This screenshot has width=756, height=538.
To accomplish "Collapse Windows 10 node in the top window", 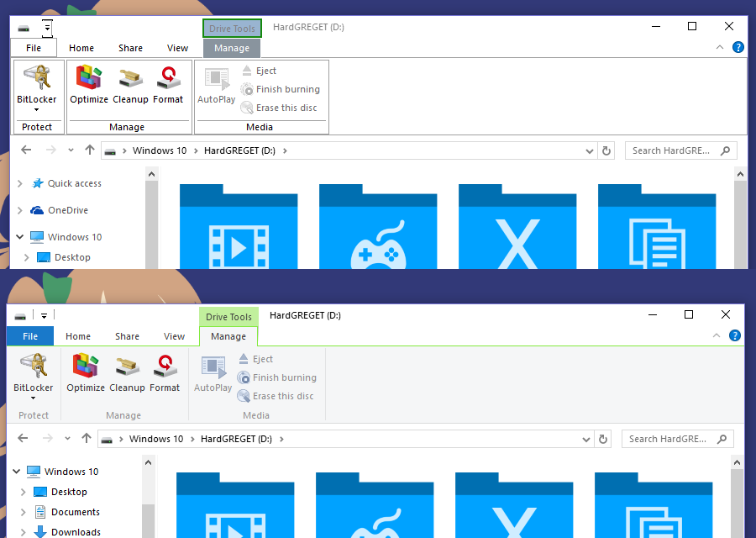I will point(20,237).
